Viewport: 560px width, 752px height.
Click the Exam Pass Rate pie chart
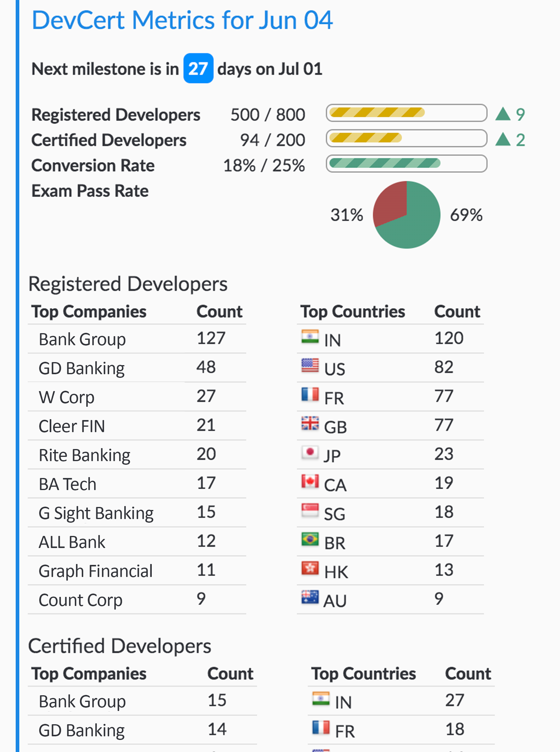coord(406,215)
